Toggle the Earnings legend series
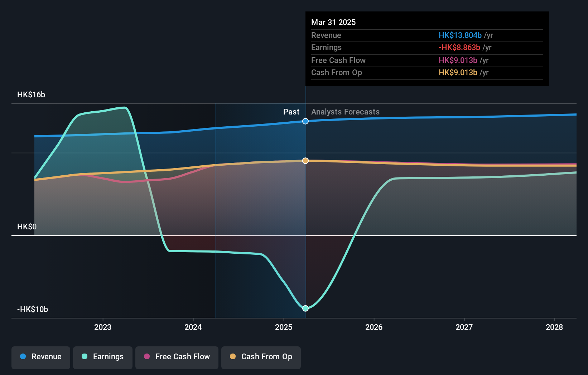Screen dimensions: 588x375 point(103,357)
